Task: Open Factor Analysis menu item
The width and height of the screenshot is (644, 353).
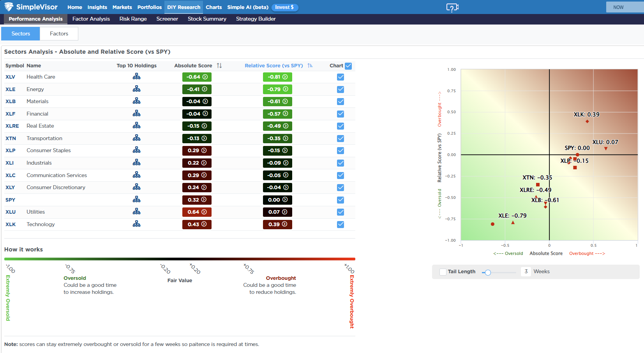Action: (91, 19)
